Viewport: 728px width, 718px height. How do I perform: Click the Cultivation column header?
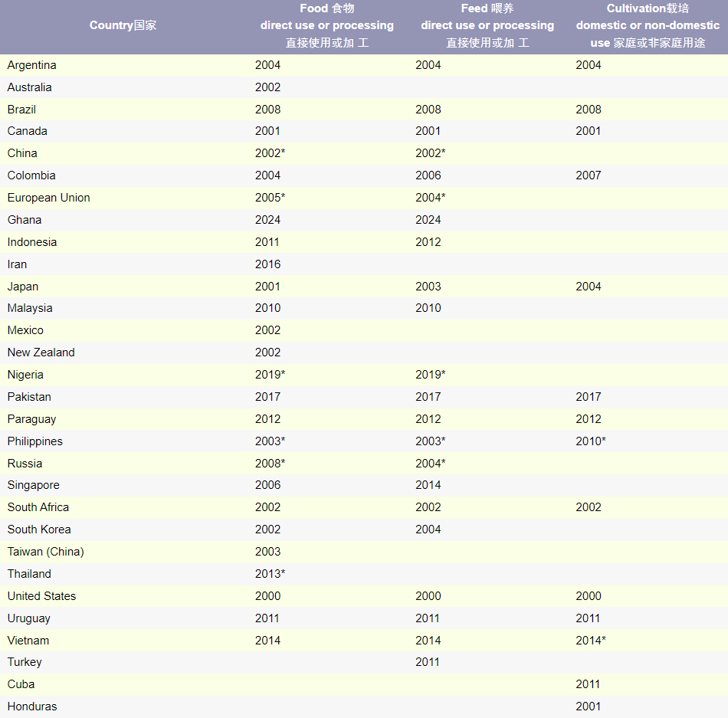648,25
